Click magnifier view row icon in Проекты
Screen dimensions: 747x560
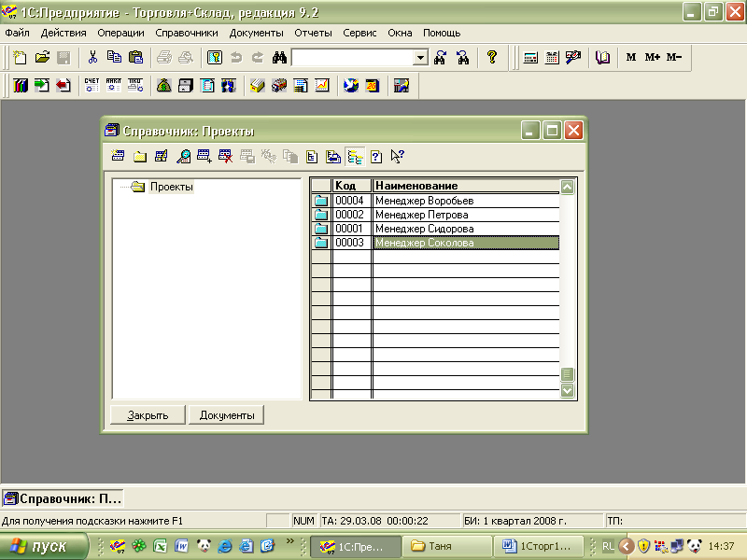pyautogui.click(x=183, y=156)
